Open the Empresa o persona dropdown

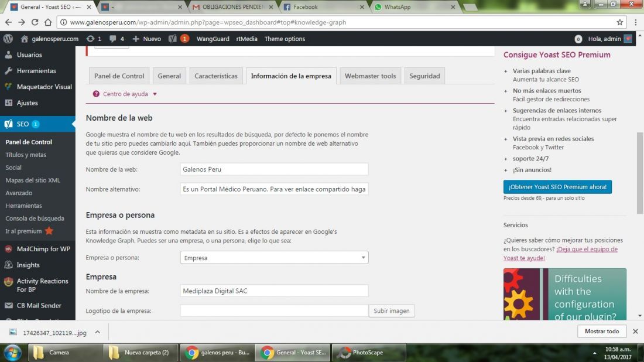click(x=274, y=258)
